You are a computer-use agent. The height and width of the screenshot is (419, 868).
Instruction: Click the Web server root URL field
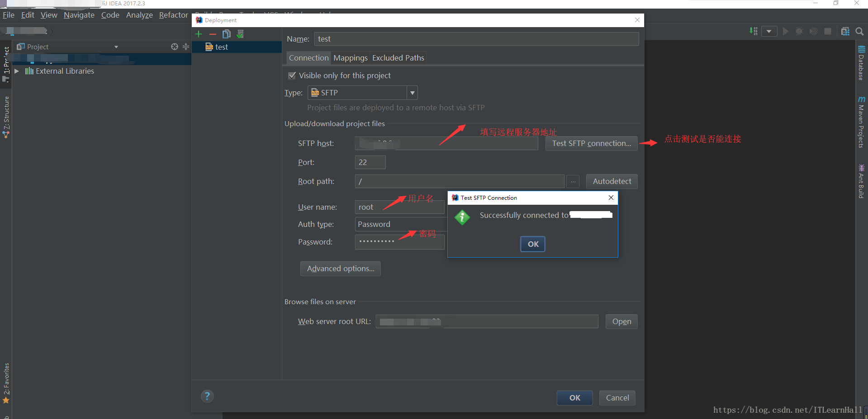click(x=487, y=321)
